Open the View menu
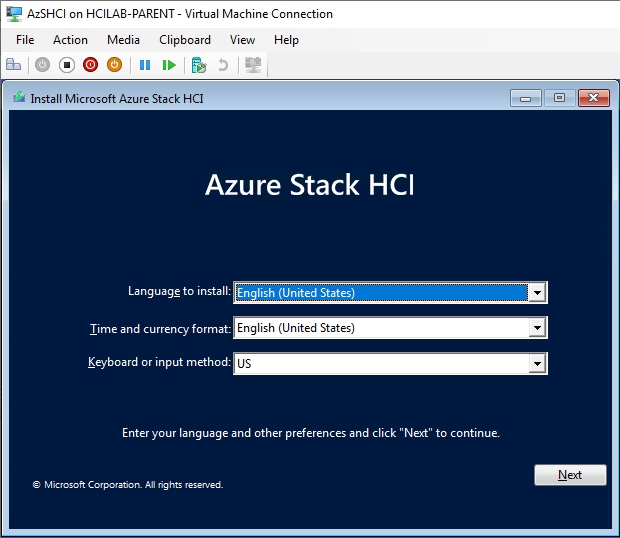620x538 pixels. (x=242, y=40)
